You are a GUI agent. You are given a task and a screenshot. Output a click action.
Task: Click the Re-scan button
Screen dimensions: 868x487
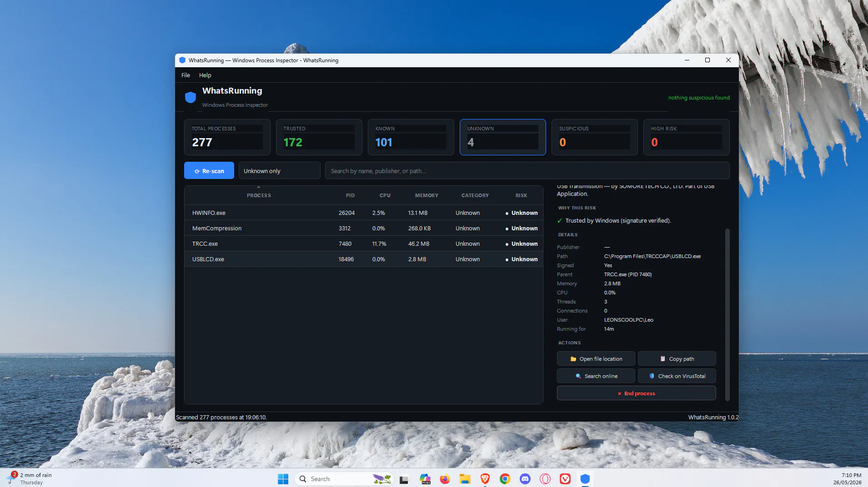click(x=209, y=171)
